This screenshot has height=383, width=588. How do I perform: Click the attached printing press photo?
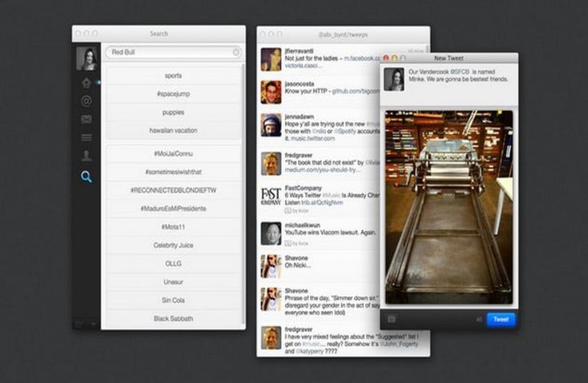click(x=449, y=207)
